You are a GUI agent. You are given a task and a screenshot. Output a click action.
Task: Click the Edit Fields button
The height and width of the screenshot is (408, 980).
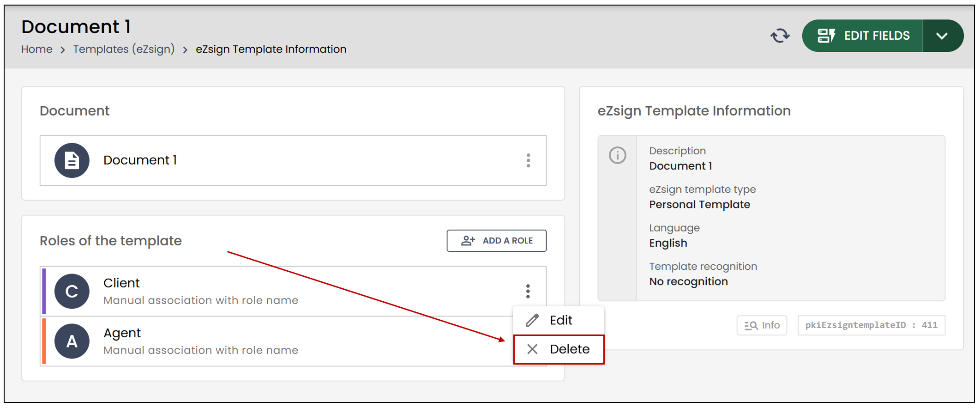(x=863, y=36)
